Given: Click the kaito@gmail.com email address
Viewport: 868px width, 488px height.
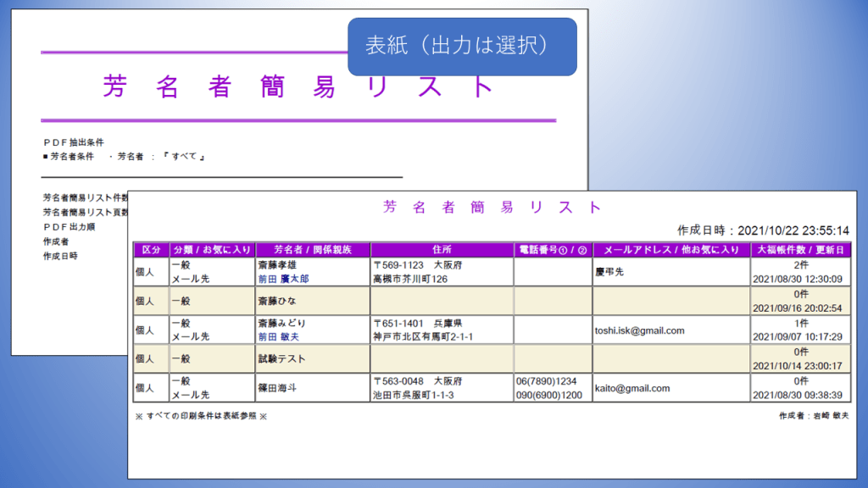Looking at the screenshot, I should tap(632, 388).
